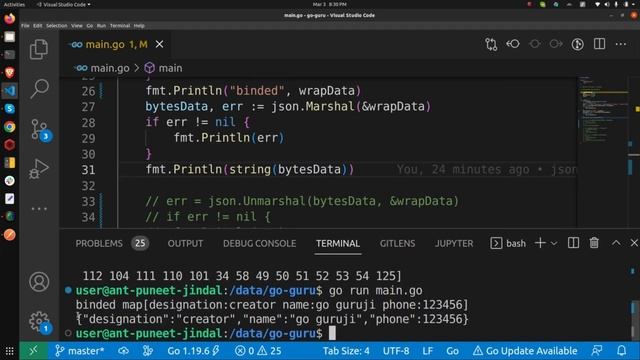
Task: Open the Manage gear icon
Action: [x=39, y=322]
